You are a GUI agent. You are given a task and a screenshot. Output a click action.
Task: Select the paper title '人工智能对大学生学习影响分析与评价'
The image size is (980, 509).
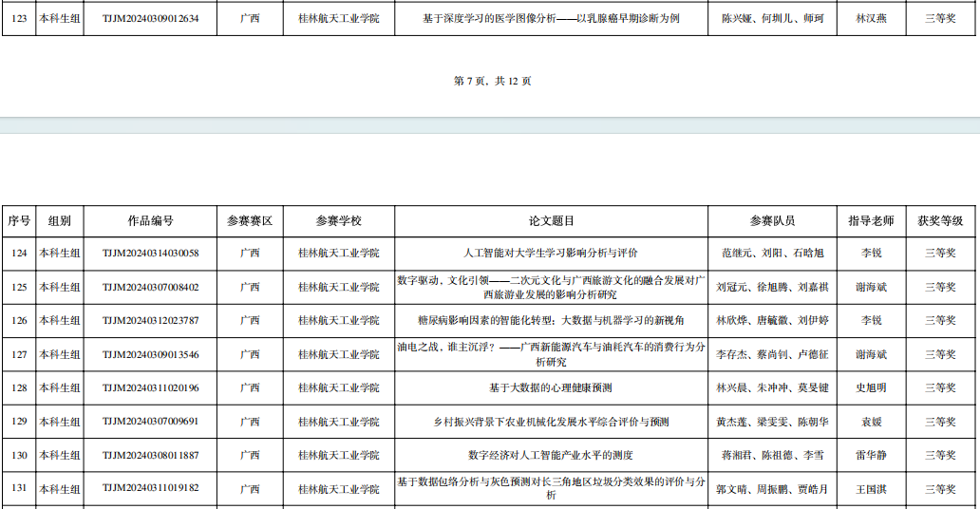coord(551,254)
